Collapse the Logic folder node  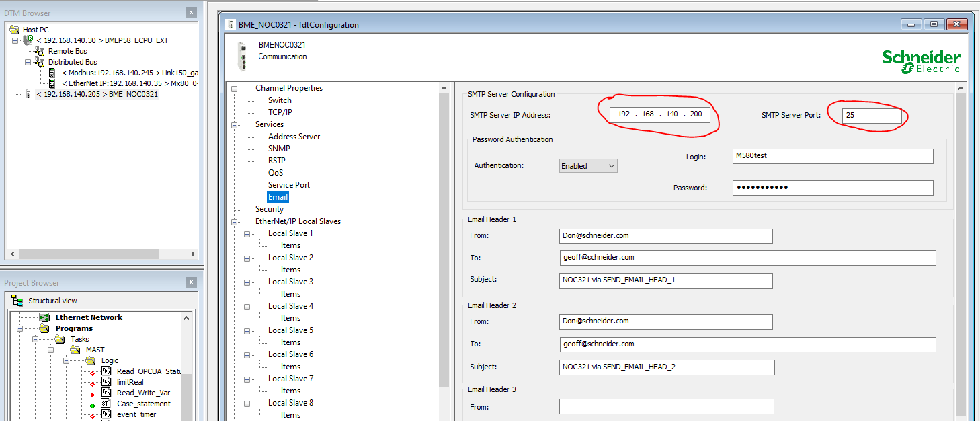click(x=67, y=360)
